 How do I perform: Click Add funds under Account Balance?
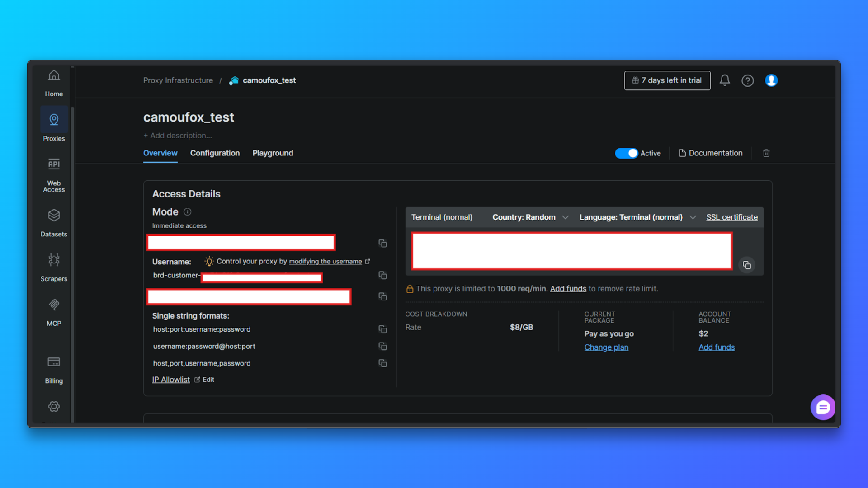point(717,347)
